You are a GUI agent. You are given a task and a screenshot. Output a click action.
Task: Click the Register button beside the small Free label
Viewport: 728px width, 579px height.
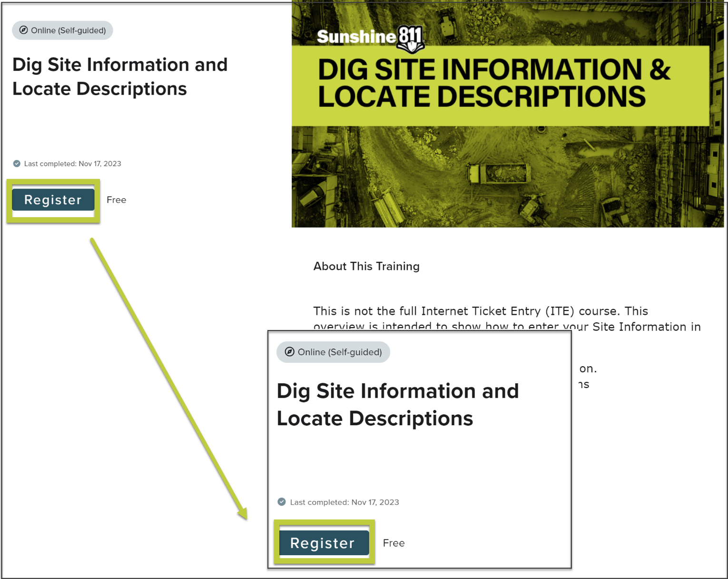[x=53, y=200]
